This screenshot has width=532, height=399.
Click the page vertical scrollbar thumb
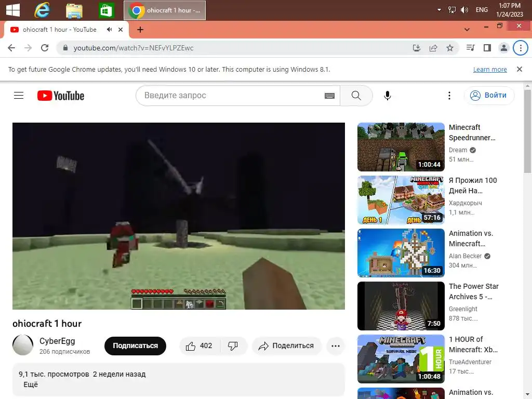pos(527,130)
